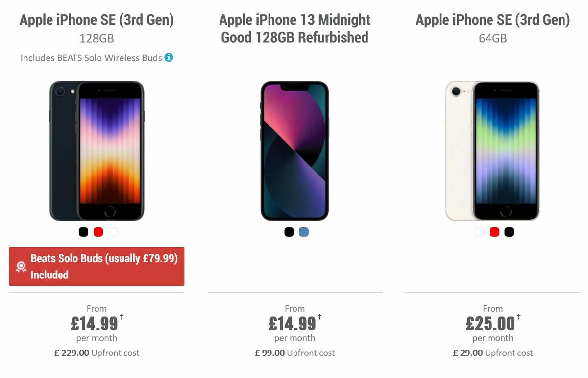Select the blue color option for iPhone 13 Midnight
588x378 pixels.
[303, 231]
